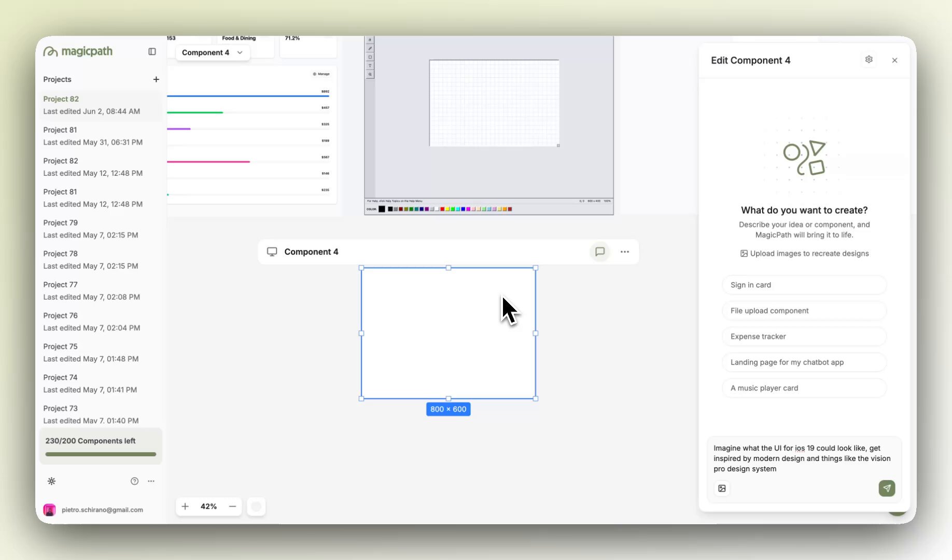952x560 pixels.
Task: Click the desktop monitor icon beside Component 4
Action: coord(272,251)
